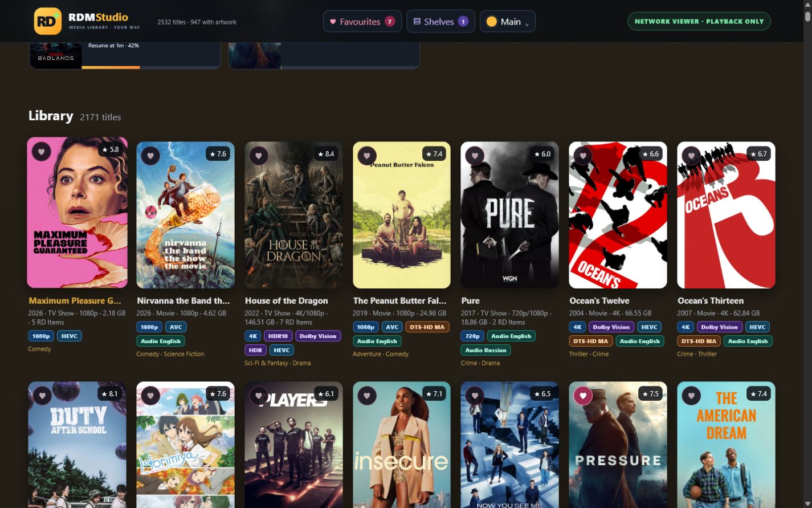Screen dimensions: 812x508
Task: Click the Network Viewer Playback Only badge
Action: 699,21
